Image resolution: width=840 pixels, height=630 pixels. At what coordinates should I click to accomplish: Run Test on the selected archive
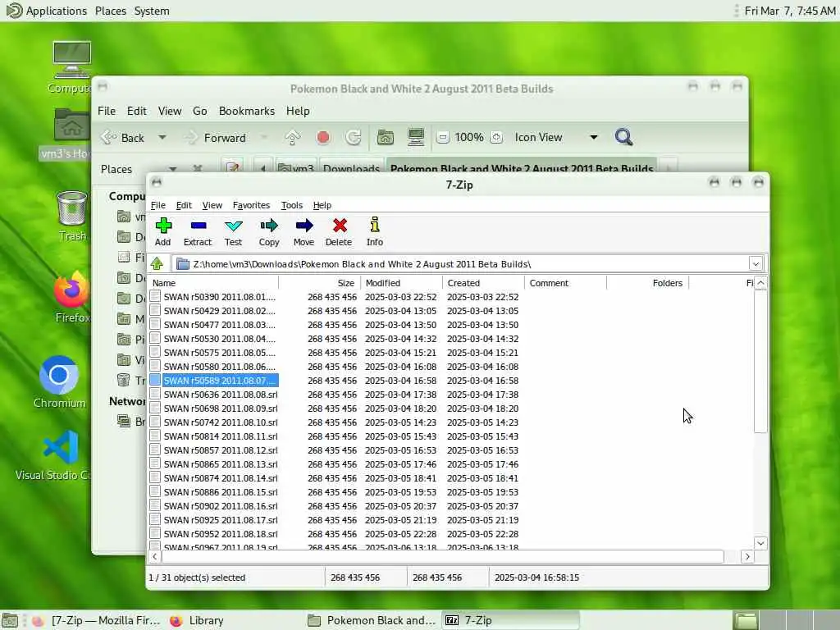234,226
